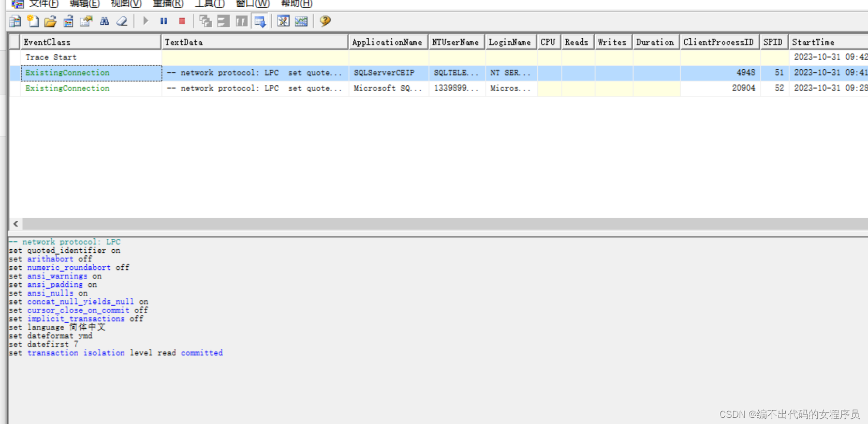Click the SQLServerCEIP application name cell
Viewport: 868px width, 424px height.
(388, 73)
